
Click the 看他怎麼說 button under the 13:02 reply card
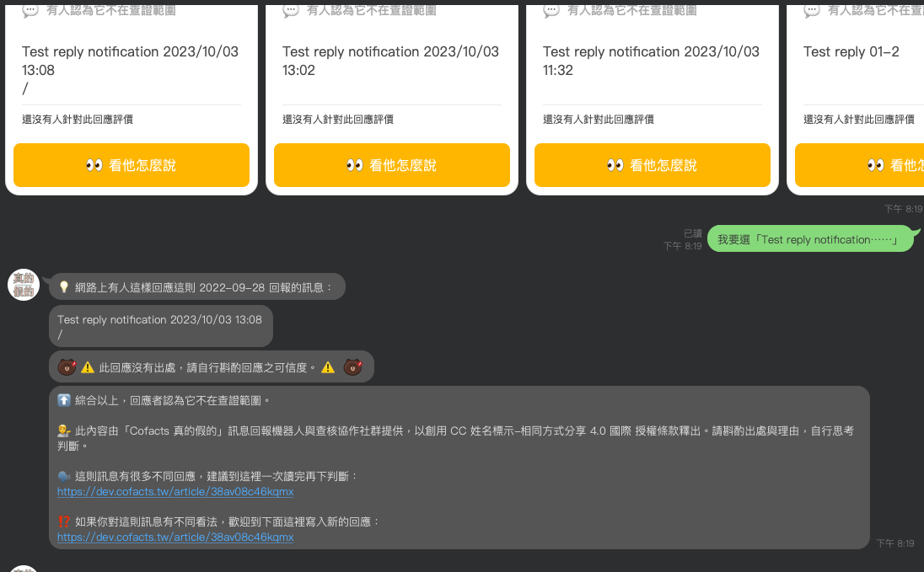[x=392, y=165]
